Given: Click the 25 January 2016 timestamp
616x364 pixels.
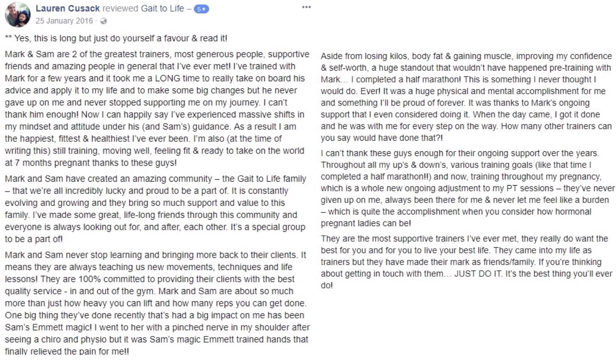Looking at the screenshot, I should (64, 21).
